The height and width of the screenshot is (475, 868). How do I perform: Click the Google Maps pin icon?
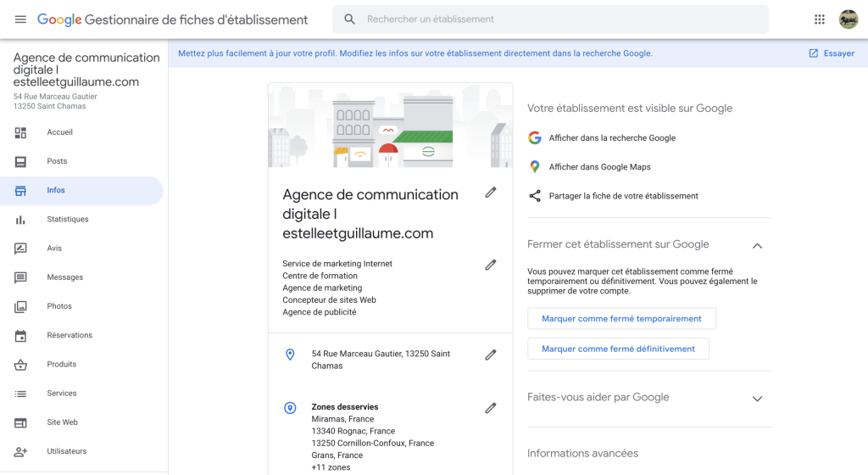[535, 166]
